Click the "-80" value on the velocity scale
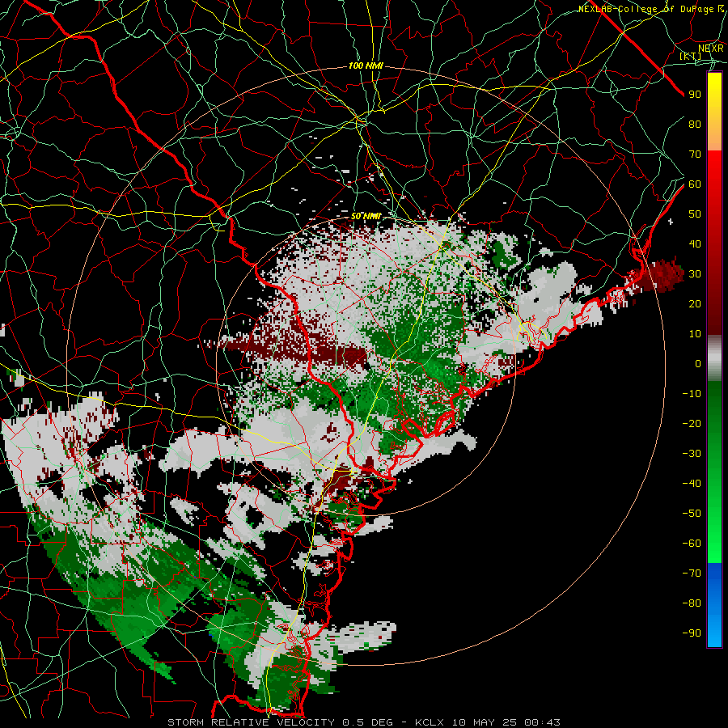Screen dimensions: 728x728 click(692, 603)
